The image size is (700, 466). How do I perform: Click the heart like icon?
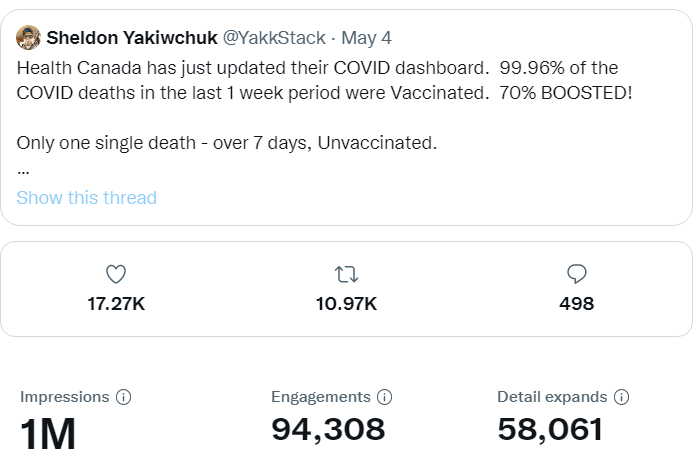(x=116, y=274)
